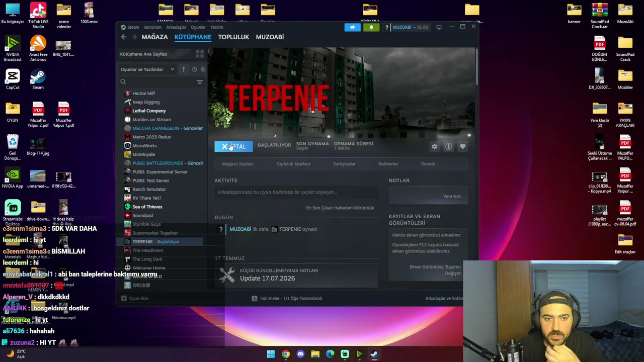Viewport: 644px width, 362px height.
Task: Open the Topluluk Merkezi link
Action: click(x=293, y=164)
